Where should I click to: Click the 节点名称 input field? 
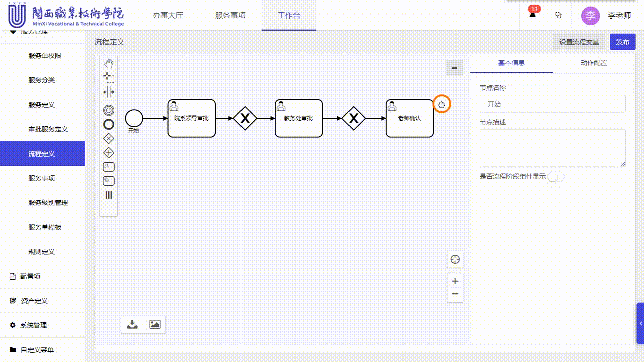click(x=552, y=104)
